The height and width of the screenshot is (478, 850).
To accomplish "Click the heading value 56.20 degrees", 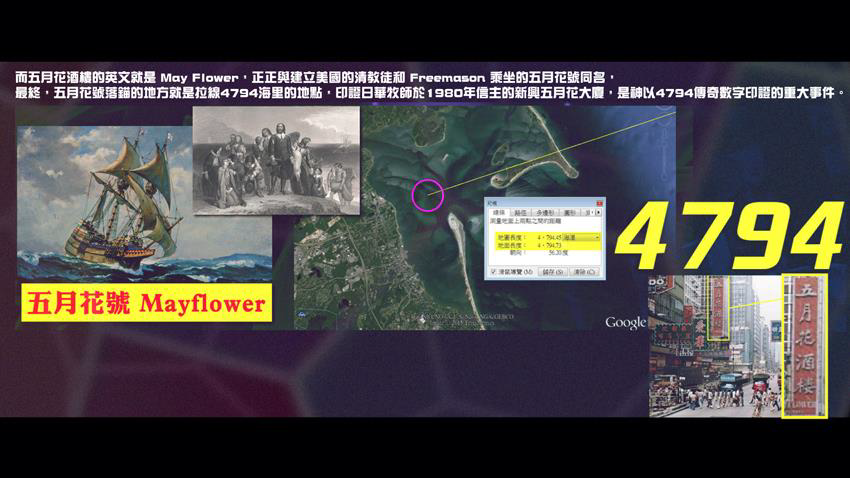I will pos(558,253).
